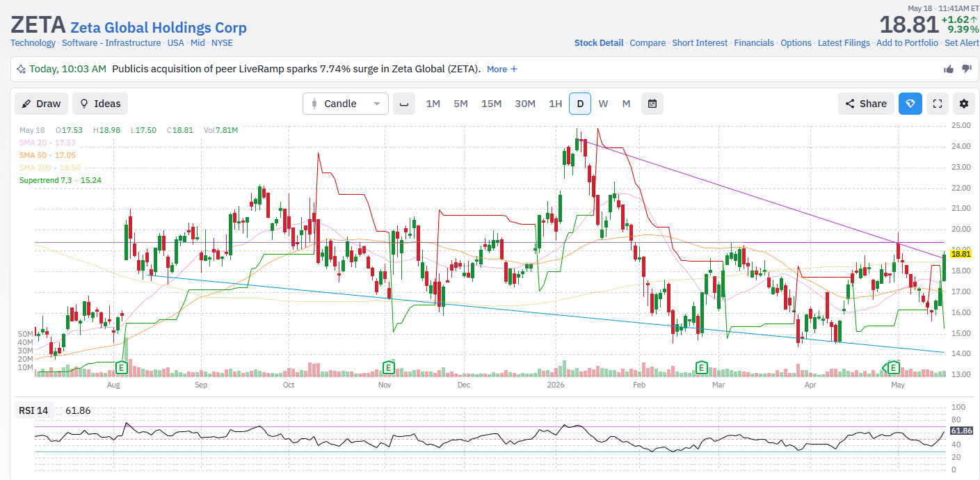The height and width of the screenshot is (480, 980).
Task: Click the Technology sector link
Action: 33,43
